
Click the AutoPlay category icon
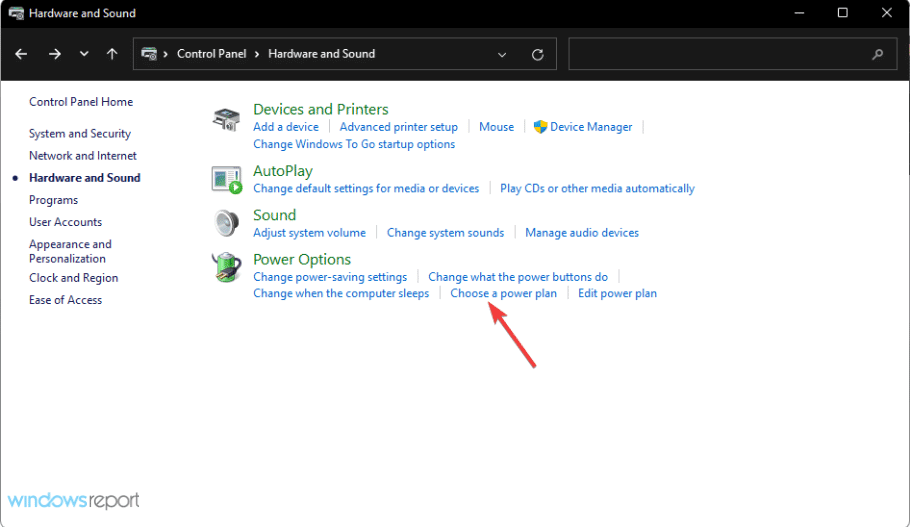point(226,180)
